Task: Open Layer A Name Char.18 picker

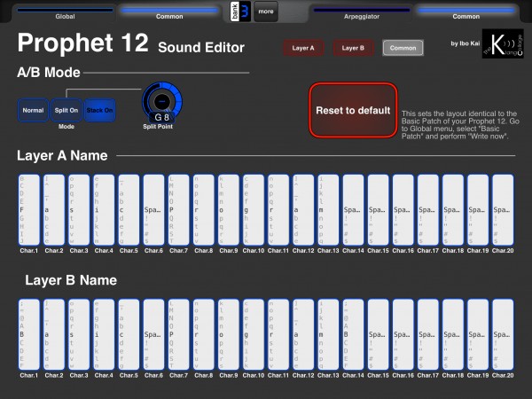Action: pos(453,210)
